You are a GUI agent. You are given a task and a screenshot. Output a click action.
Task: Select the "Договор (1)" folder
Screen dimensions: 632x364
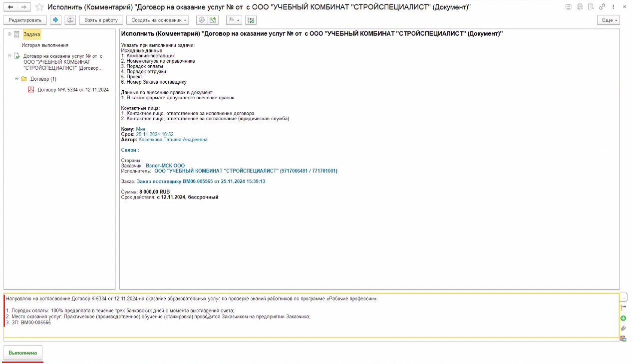[x=43, y=79]
